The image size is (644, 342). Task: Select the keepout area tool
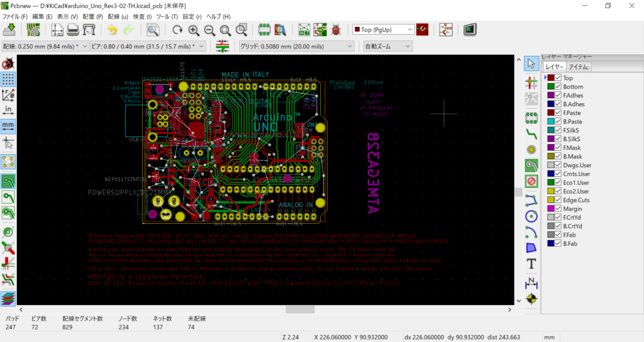click(x=531, y=181)
